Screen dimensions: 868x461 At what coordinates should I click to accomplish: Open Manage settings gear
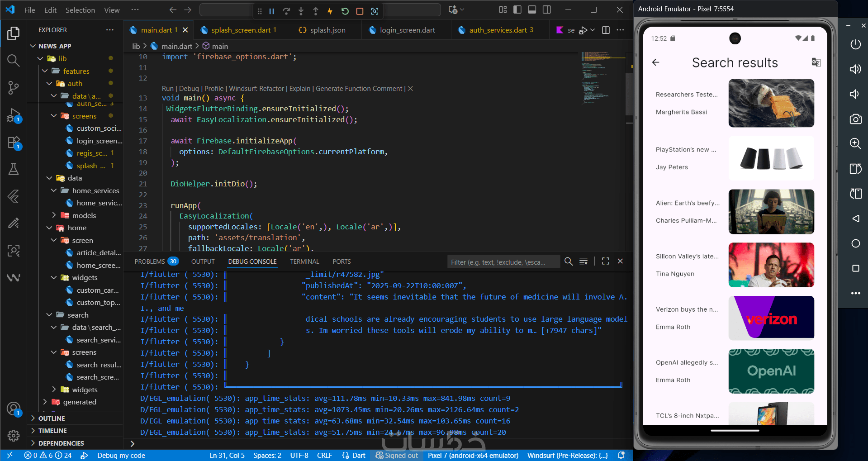point(14,436)
